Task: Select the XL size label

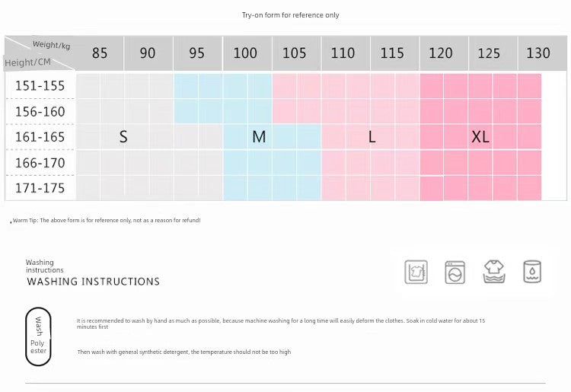Action: click(480, 137)
